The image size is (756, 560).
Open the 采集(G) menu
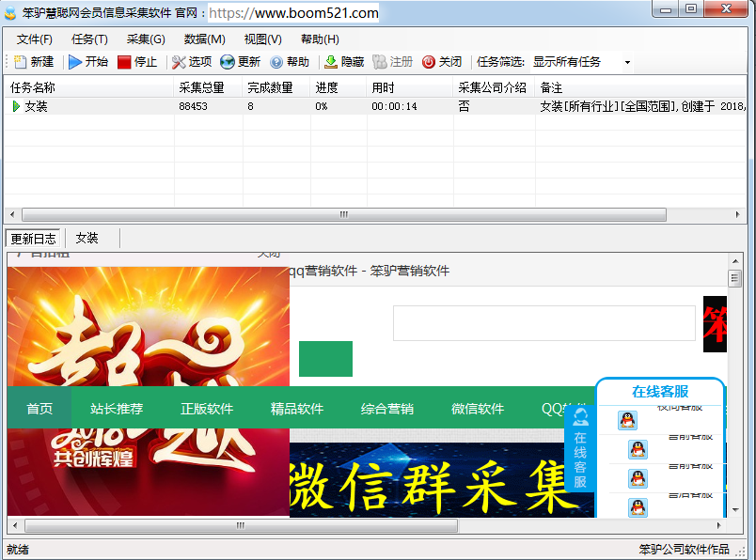click(x=146, y=39)
